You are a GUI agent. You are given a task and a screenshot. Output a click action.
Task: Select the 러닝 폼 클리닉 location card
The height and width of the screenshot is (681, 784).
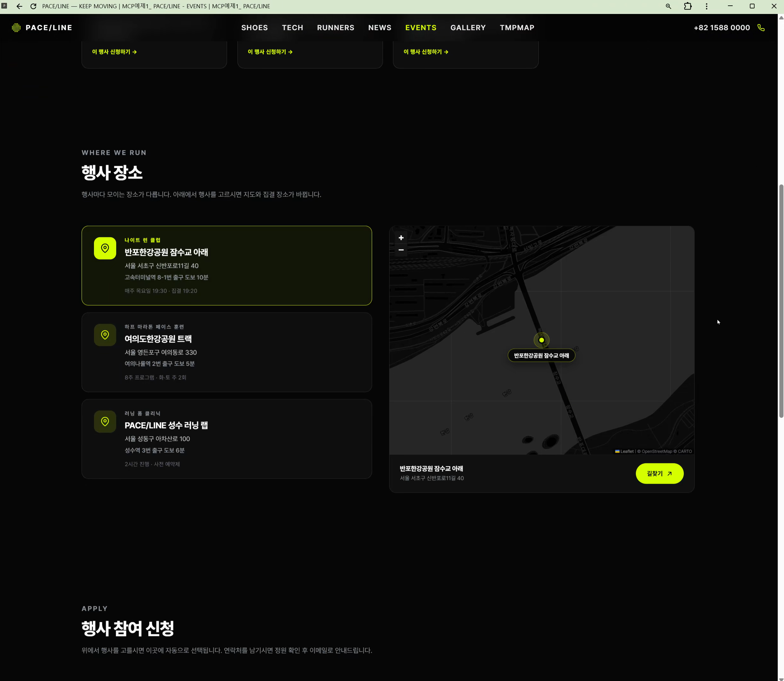coord(226,439)
